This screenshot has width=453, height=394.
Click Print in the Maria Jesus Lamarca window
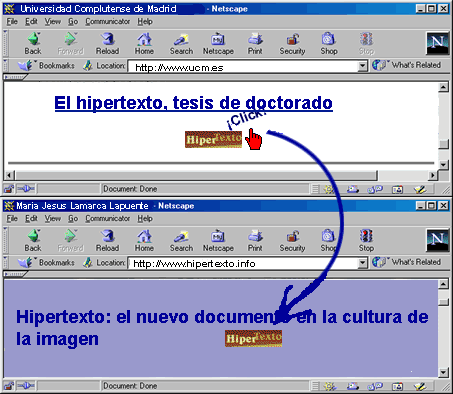click(255, 241)
